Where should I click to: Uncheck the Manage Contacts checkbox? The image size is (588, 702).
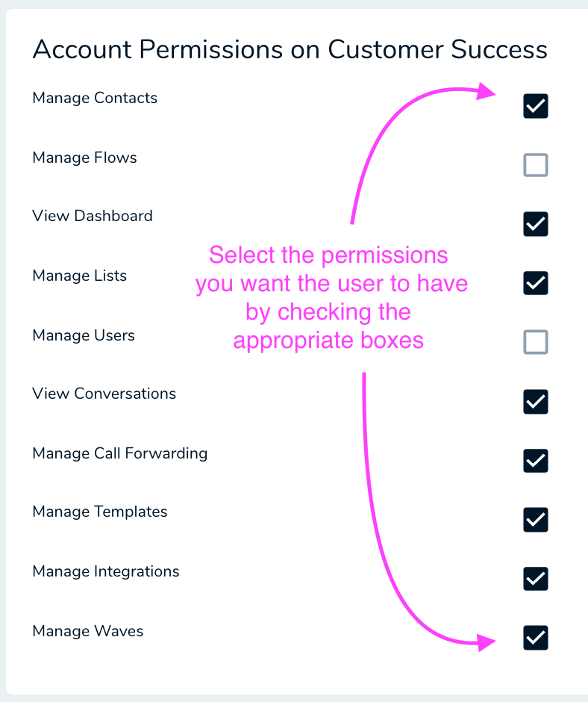536,107
